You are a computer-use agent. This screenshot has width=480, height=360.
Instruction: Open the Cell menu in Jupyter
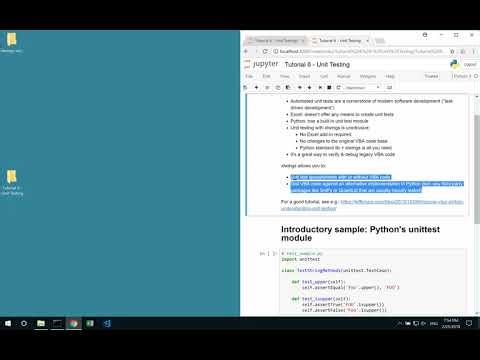point(324,76)
